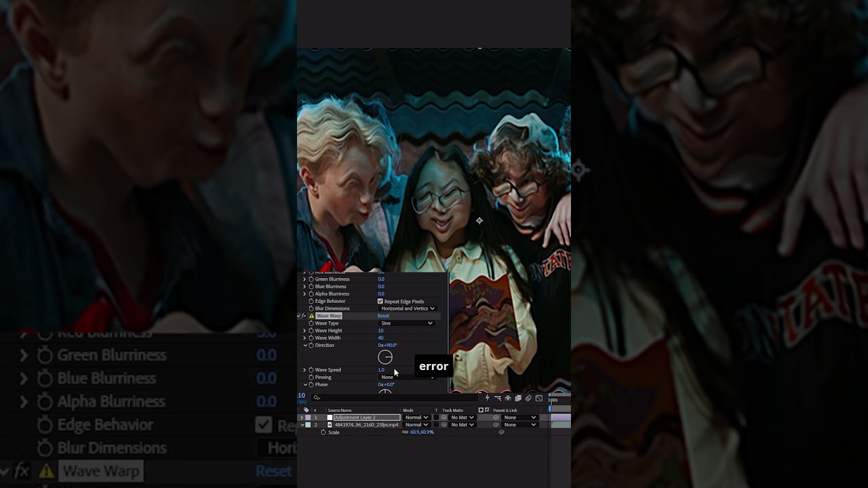Click the Direction angle dial
Screen dimensions: 868x488
pyautogui.click(x=385, y=357)
